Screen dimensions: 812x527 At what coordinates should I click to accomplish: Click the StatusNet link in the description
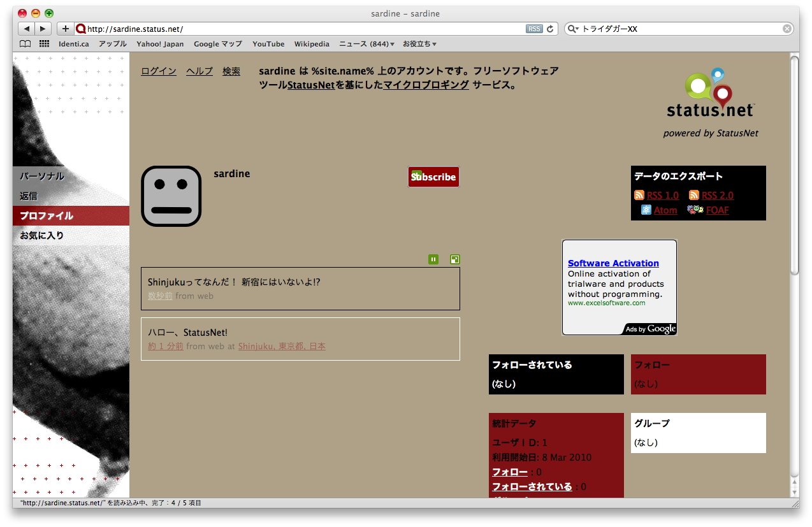pyautogui.click(x=311, y=85)
